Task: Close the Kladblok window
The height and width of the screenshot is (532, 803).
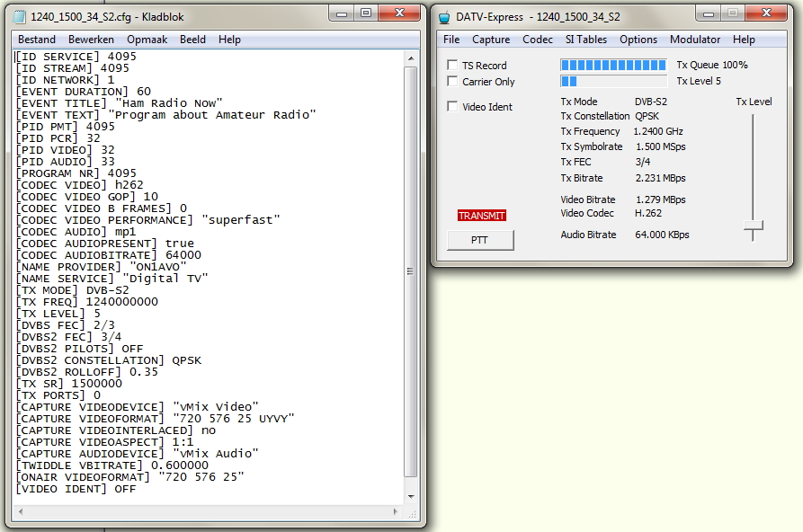Action: pos(400,13)
